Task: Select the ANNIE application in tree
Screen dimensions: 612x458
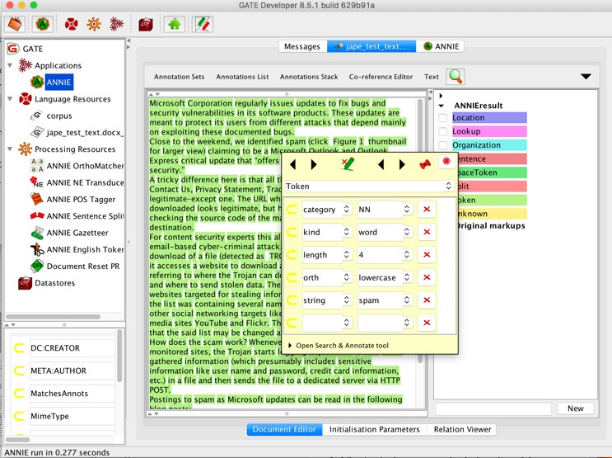Action: pos(59,82)
